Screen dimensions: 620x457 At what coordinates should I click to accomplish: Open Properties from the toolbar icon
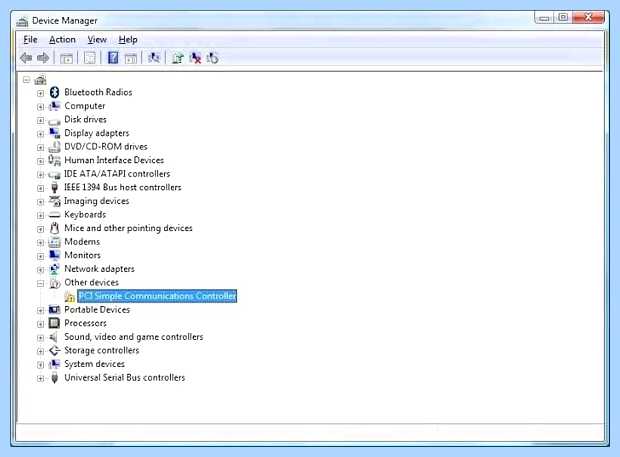click(x=90, y=59)
